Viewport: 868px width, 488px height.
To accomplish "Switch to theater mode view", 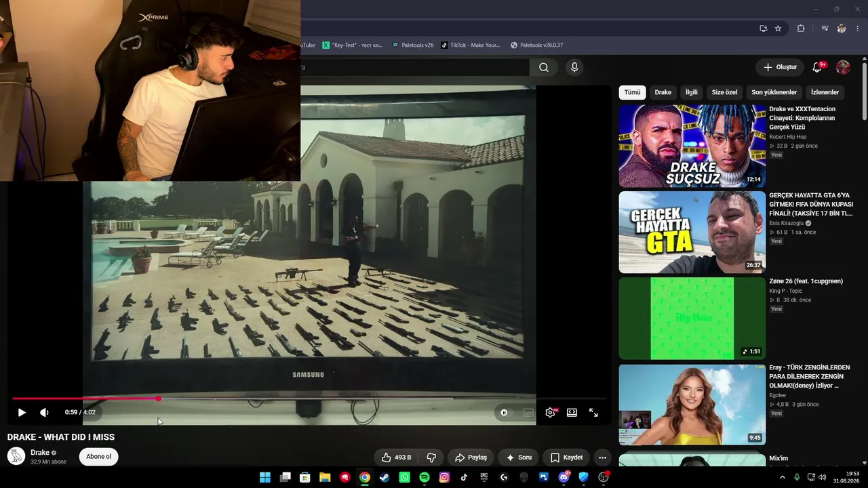I will (572, 412).
